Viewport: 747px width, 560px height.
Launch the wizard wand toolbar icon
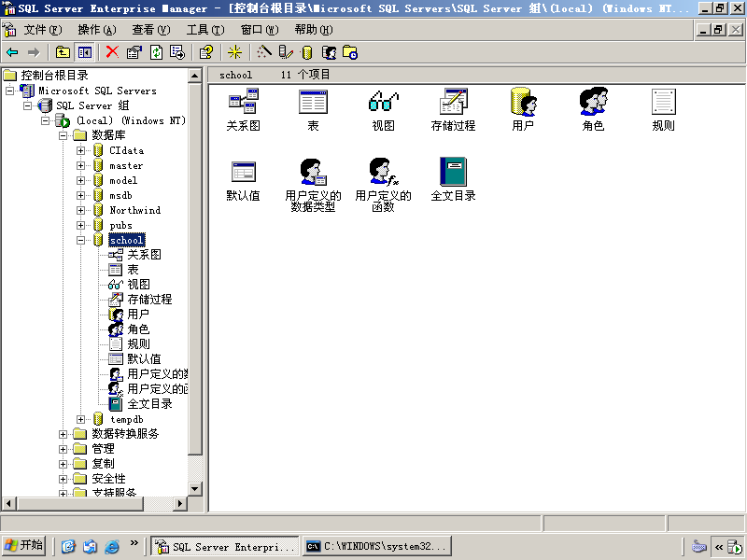click(264, 52)
